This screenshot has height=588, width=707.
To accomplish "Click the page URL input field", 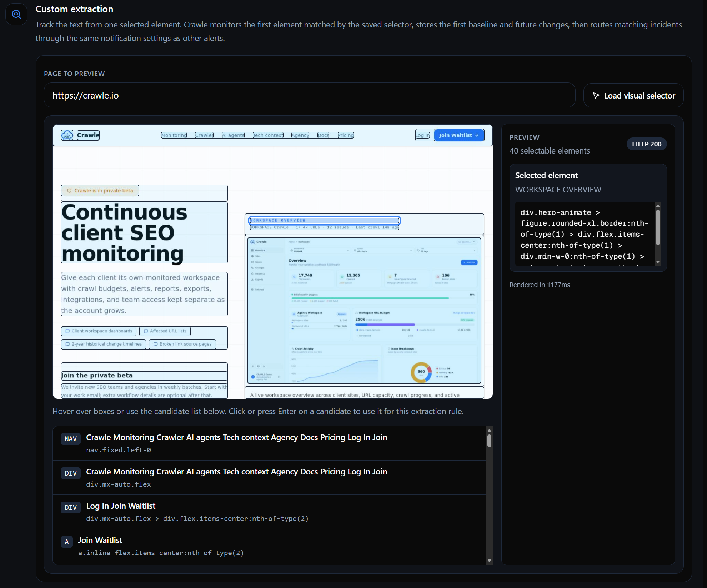I will [310, 95].
